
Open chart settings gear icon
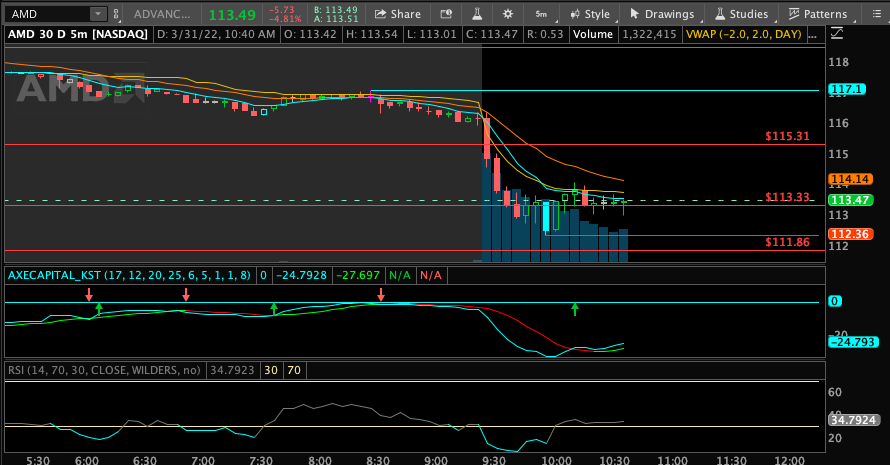(507, 14)
